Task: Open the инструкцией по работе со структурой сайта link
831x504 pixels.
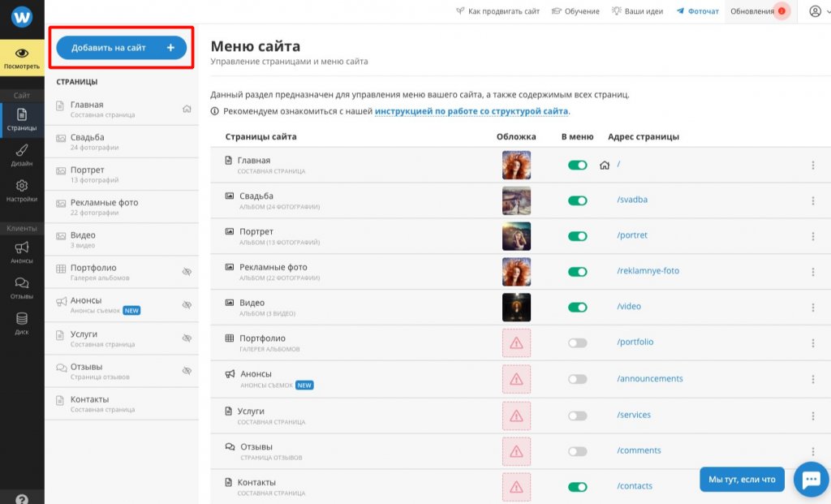Action: click(471, 111)
